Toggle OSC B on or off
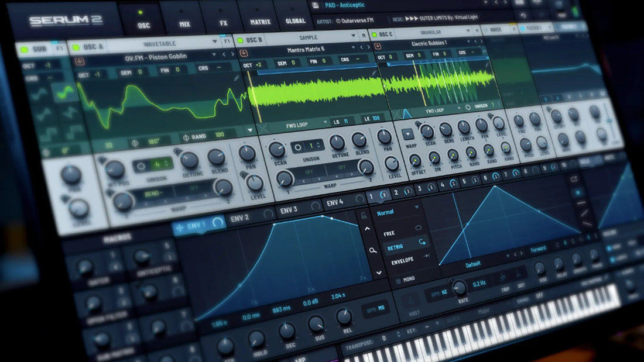644x362 pixels. [x=240, y=40]
